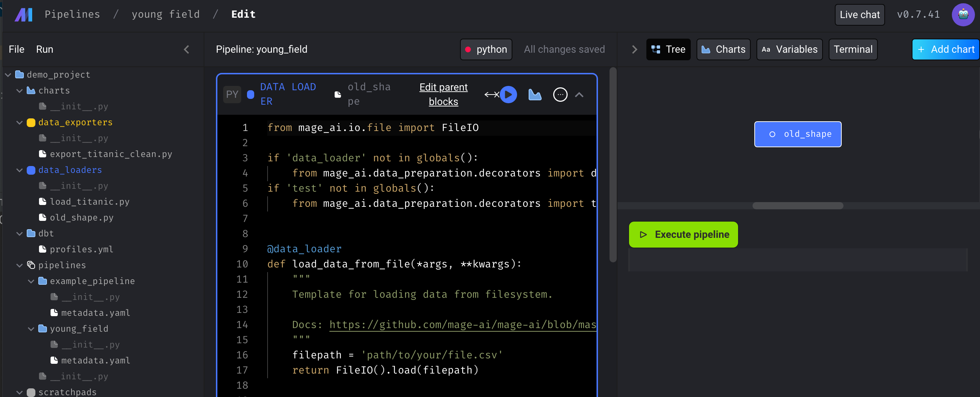Viewport: 980px width, 397px height.
Task: Click the python language indicator toggle
Action: coord(486,49)
